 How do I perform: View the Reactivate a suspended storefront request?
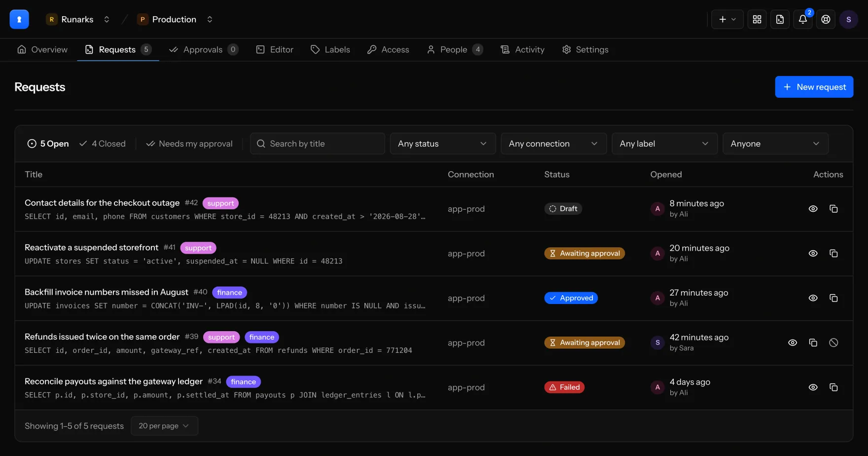(813, 254)
